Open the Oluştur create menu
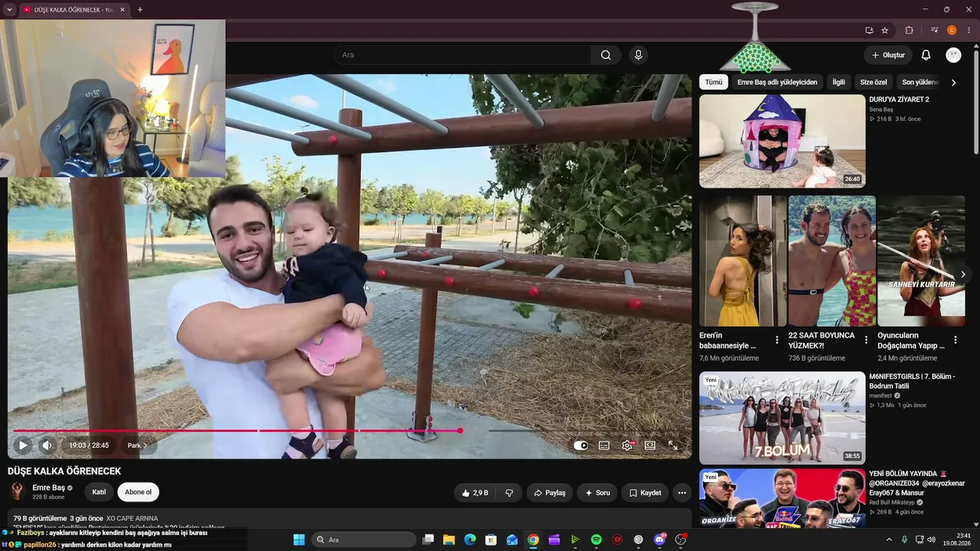Screen dimensions: 980x551 pos(888,55)
